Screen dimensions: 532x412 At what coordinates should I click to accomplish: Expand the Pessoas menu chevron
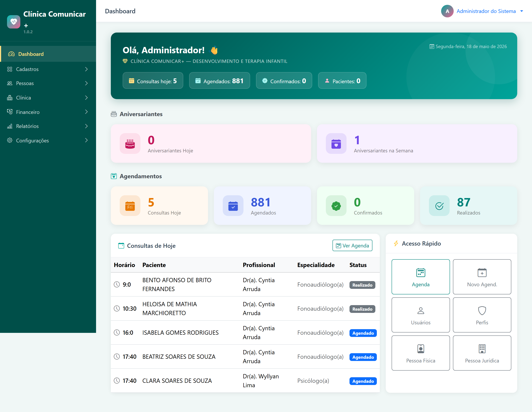[x=86, y=83]
